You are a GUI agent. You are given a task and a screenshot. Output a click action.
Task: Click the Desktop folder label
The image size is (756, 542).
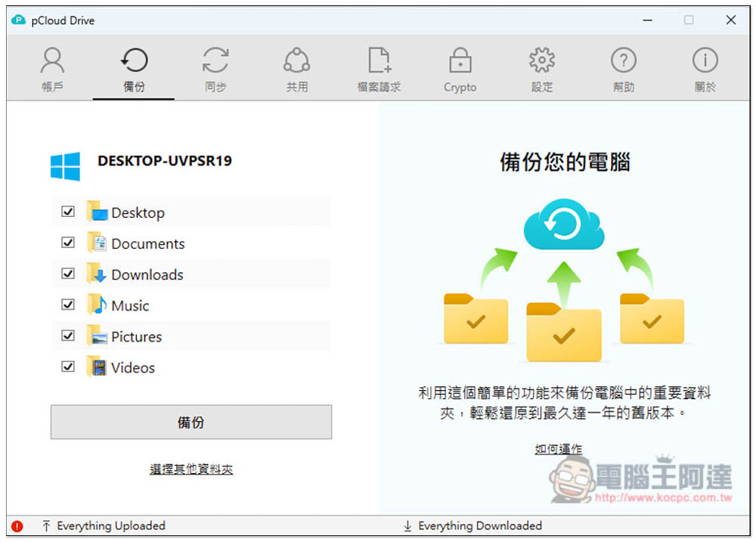click(138, 212)
